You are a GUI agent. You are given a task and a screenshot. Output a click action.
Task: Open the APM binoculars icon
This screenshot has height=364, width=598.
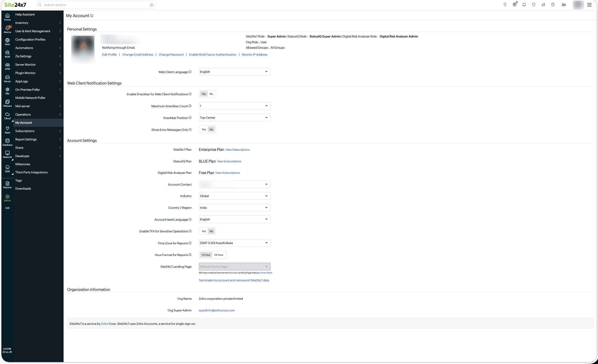(7, 66)
